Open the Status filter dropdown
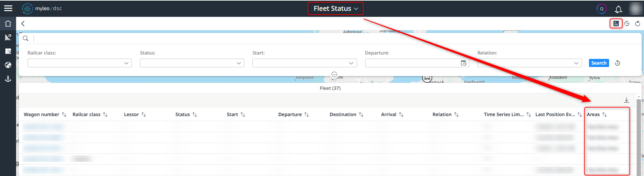This screenshot has height=176, width=644. [x=192, y=63]
